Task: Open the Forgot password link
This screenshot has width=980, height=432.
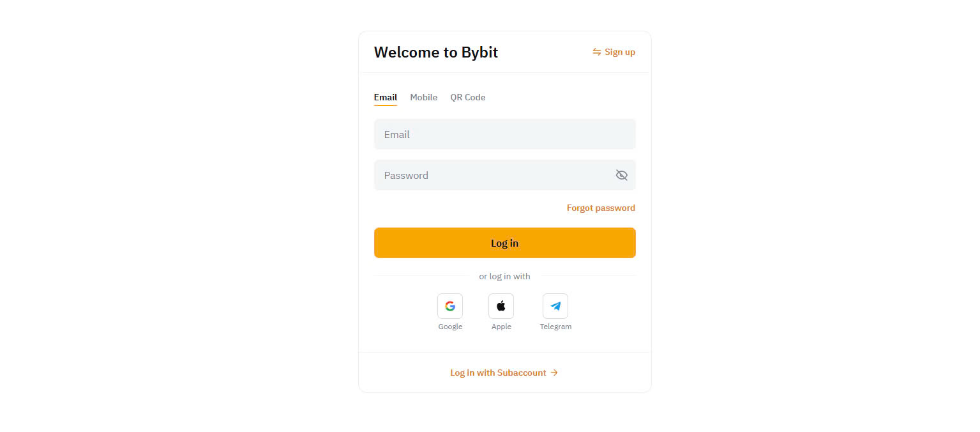Action: pos(601,208)
